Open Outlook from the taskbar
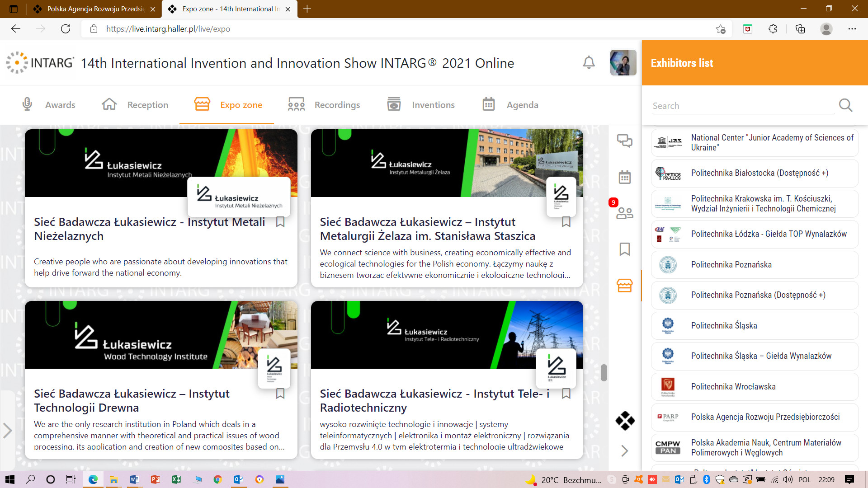 [x=238, y=479]
